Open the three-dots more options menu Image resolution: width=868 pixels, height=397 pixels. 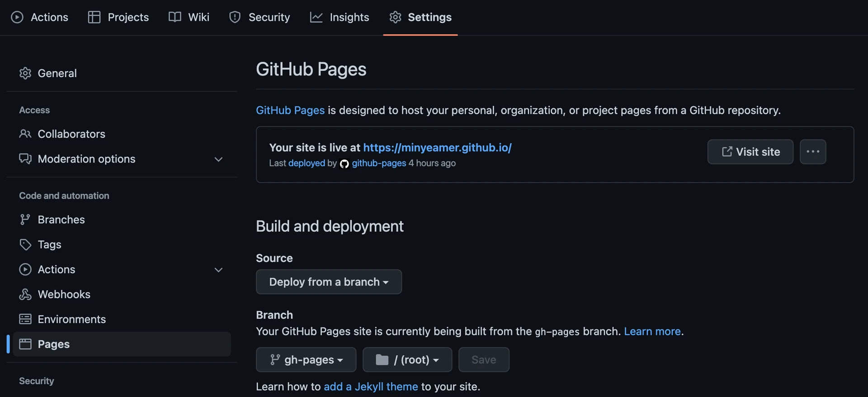[x=813, y=152]
